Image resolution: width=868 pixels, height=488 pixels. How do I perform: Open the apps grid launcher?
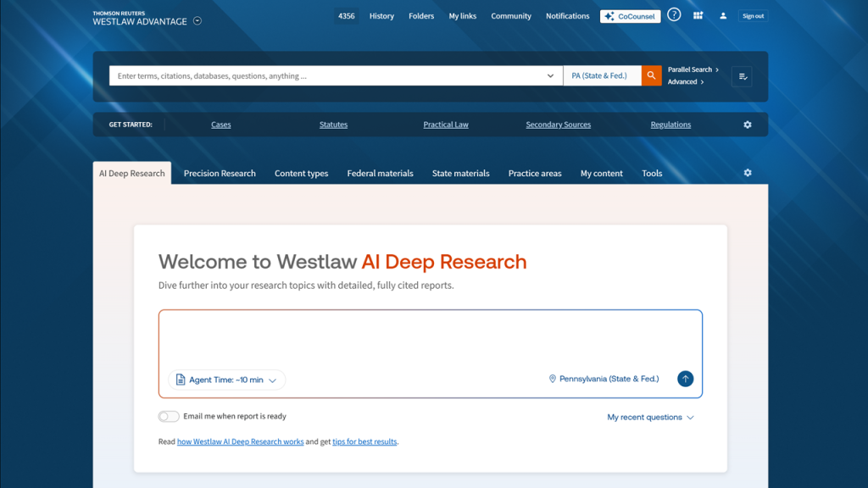698,15
